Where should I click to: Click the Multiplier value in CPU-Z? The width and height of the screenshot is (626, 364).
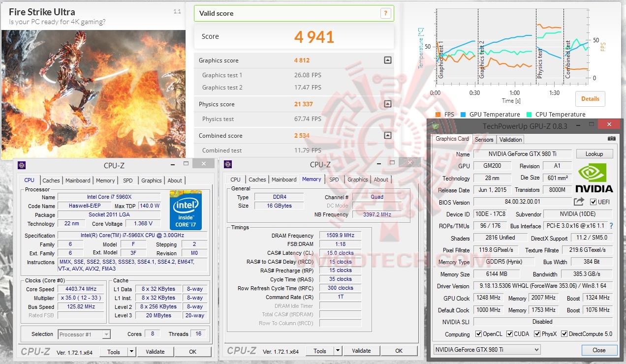[81, 298]
